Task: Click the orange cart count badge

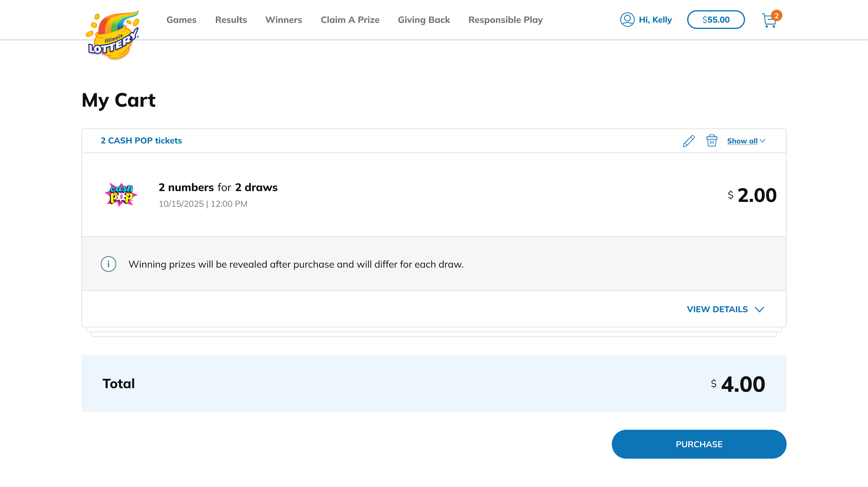Action: coord(776,15)
